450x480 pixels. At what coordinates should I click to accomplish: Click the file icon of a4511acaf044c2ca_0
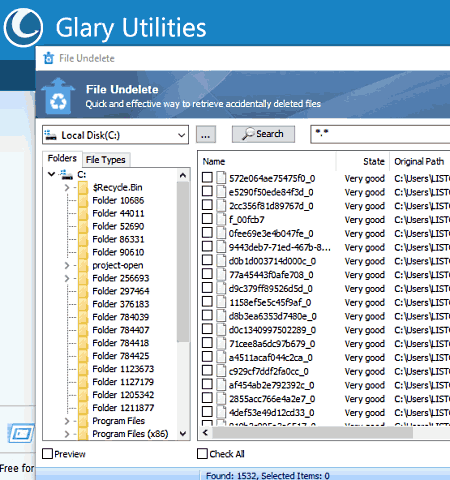[221, 357]
